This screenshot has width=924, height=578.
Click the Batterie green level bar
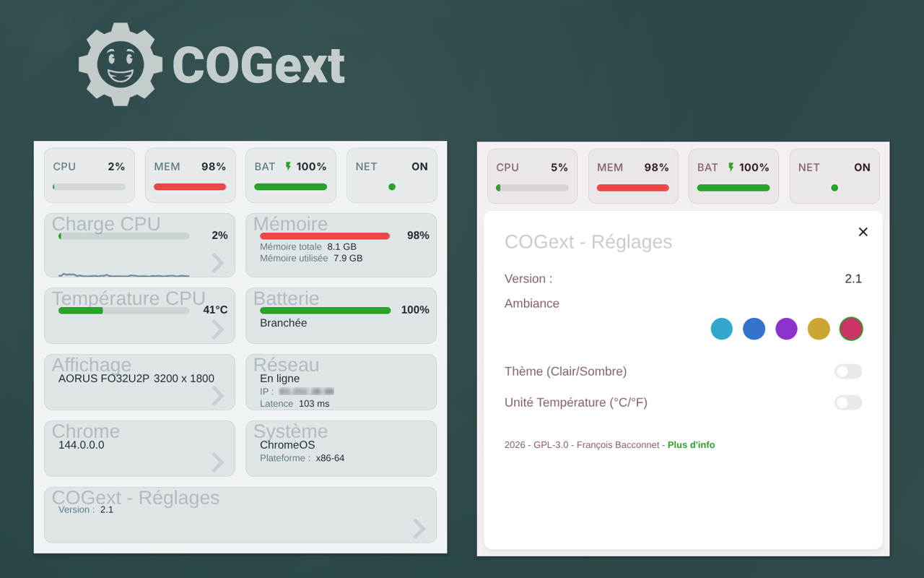326,310
